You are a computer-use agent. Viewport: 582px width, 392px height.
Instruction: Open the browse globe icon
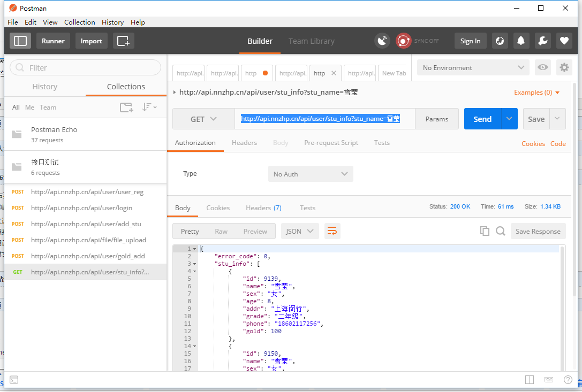[500, 41]
